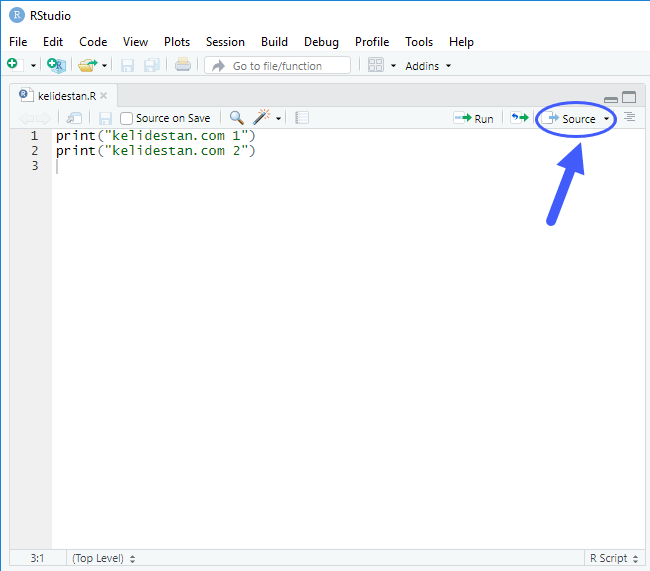Viewport: 650px width, 571px height.
Task: Click the Run button
Action: coord(474,119)
